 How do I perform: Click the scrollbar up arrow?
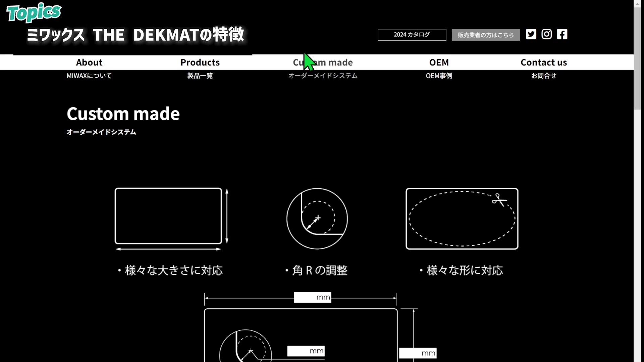637,4
